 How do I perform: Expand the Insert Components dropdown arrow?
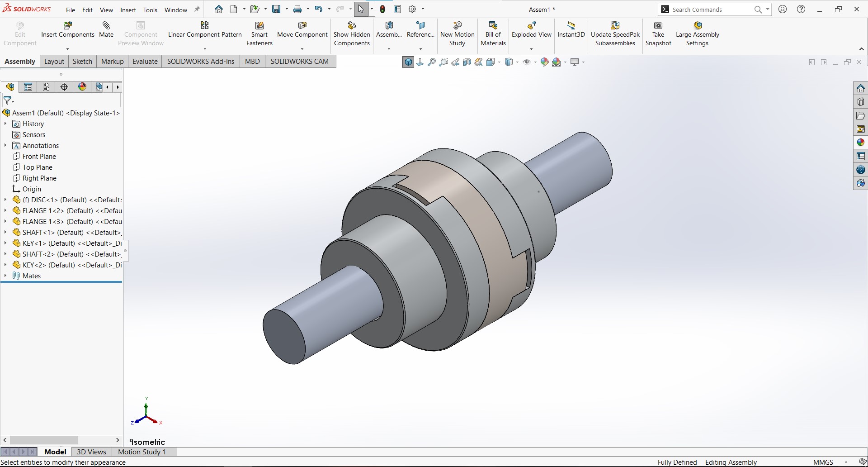tap(67, 49)
